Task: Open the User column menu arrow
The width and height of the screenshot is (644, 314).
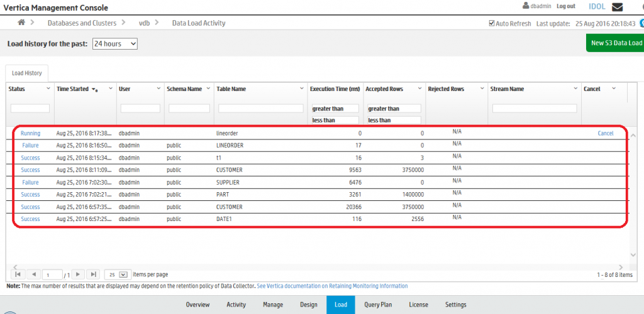Action: tap(159, 89)
